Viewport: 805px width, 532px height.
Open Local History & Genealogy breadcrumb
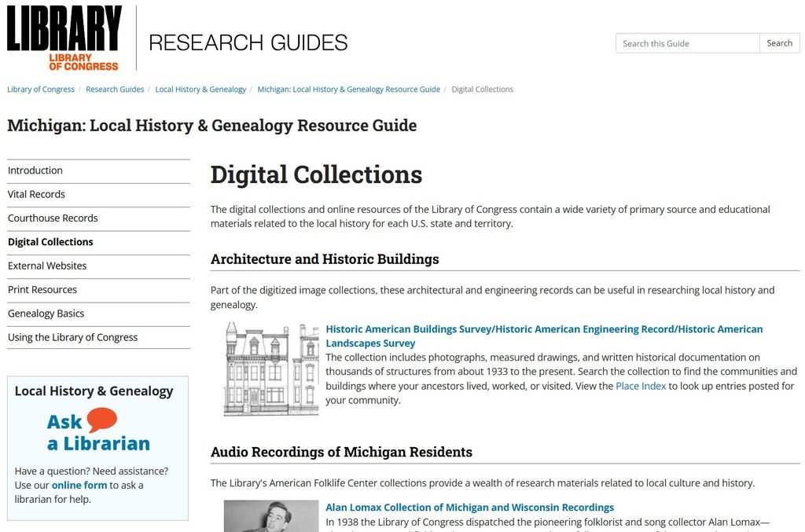pos(200,90)
